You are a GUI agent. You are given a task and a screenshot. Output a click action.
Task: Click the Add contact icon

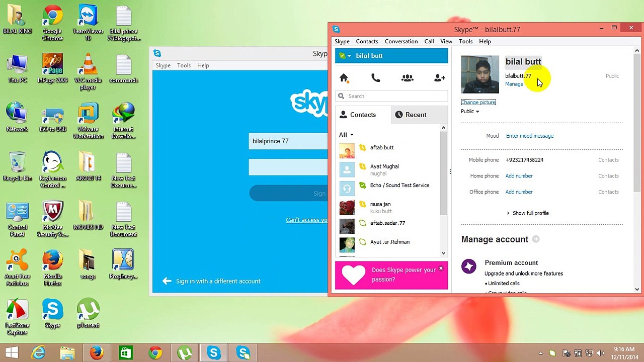439,78
